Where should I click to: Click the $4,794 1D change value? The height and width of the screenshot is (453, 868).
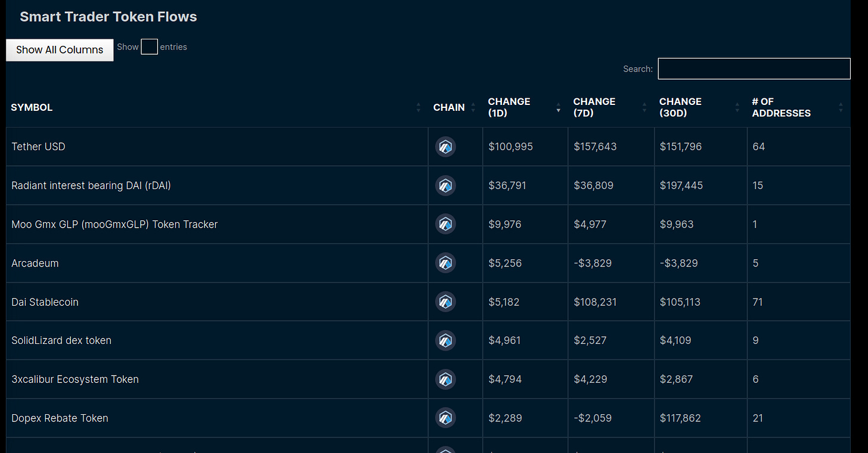pyautogui.click(x=505, y=379)
